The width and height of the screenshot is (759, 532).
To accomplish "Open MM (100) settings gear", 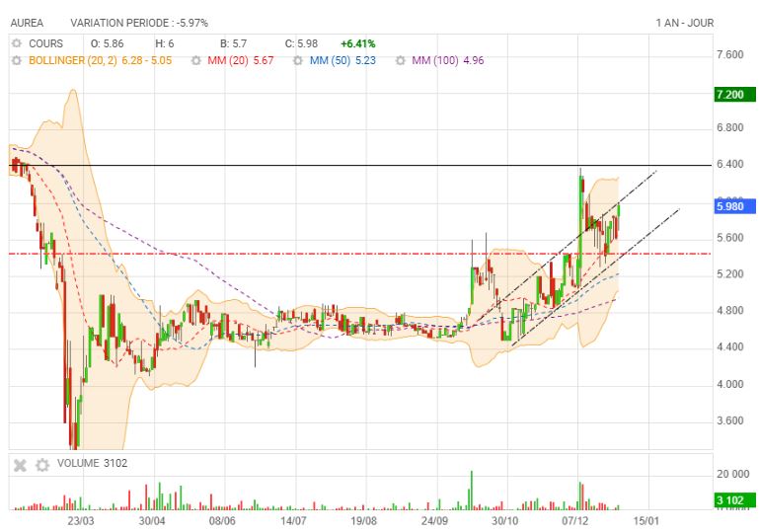I will [401, 60].
